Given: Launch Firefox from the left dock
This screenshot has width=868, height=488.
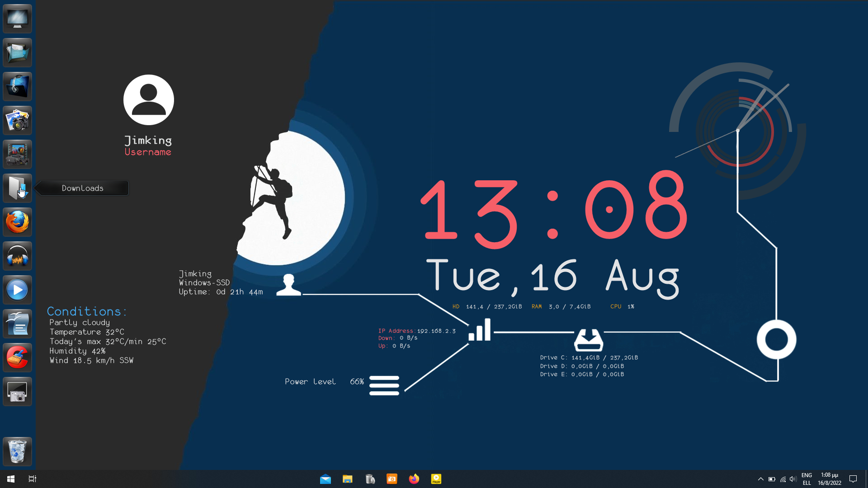Looking at the screenshot, I should point(17,222).
